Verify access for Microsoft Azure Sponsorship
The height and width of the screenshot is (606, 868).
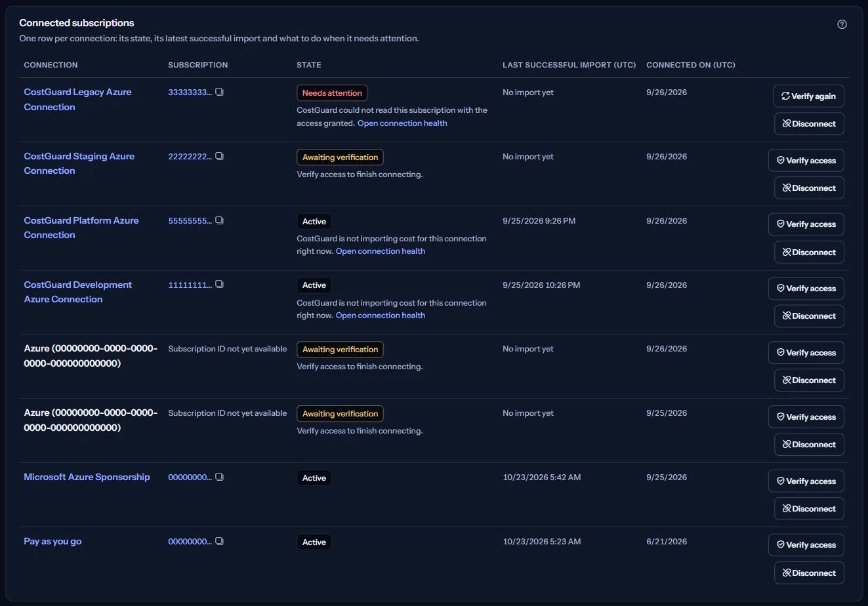(x=806, y=481)
